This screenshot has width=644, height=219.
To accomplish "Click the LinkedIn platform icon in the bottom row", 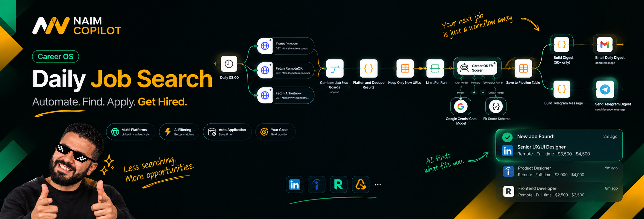I will point(295,185).
